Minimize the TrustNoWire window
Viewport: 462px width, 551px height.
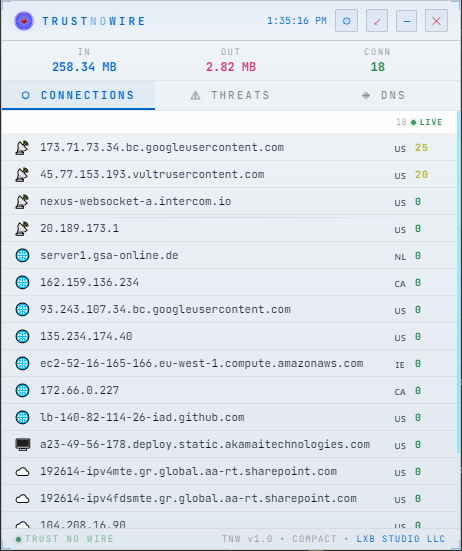click(406, 21)
